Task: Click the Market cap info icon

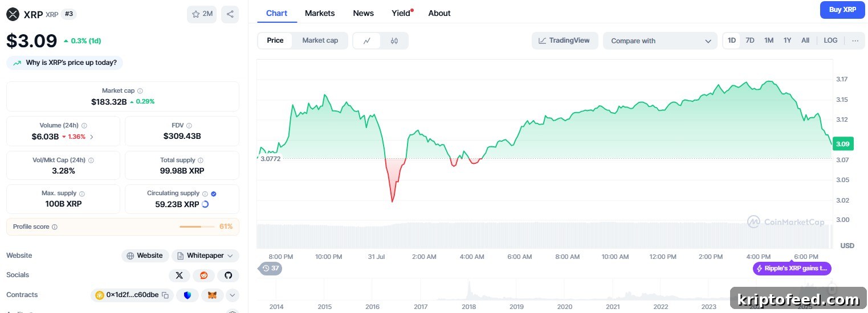Action: click(140, 91)
